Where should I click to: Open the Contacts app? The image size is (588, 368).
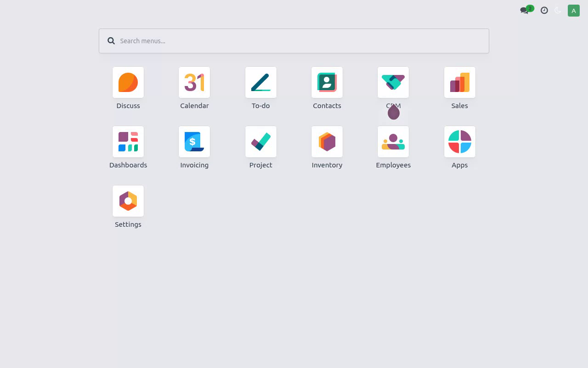(327, 82)
